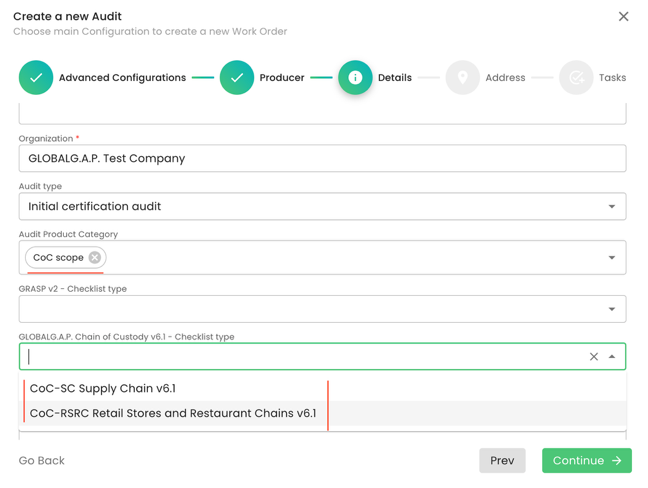The width and height of the screenshot is (648, 488).
Task: Collapse the Chain of Custody checklist dropdown arrow
Action: pos(612,357)
